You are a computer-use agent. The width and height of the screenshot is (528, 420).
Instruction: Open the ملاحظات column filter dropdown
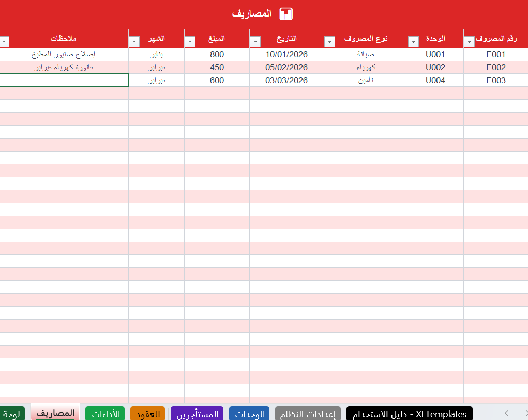tap(4, 42)
